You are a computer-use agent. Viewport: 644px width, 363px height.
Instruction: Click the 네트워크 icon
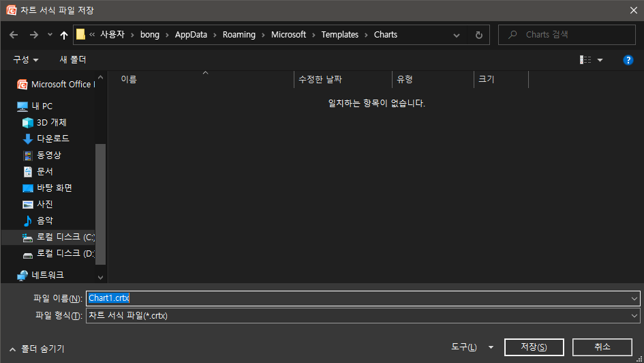click(22, 276)
